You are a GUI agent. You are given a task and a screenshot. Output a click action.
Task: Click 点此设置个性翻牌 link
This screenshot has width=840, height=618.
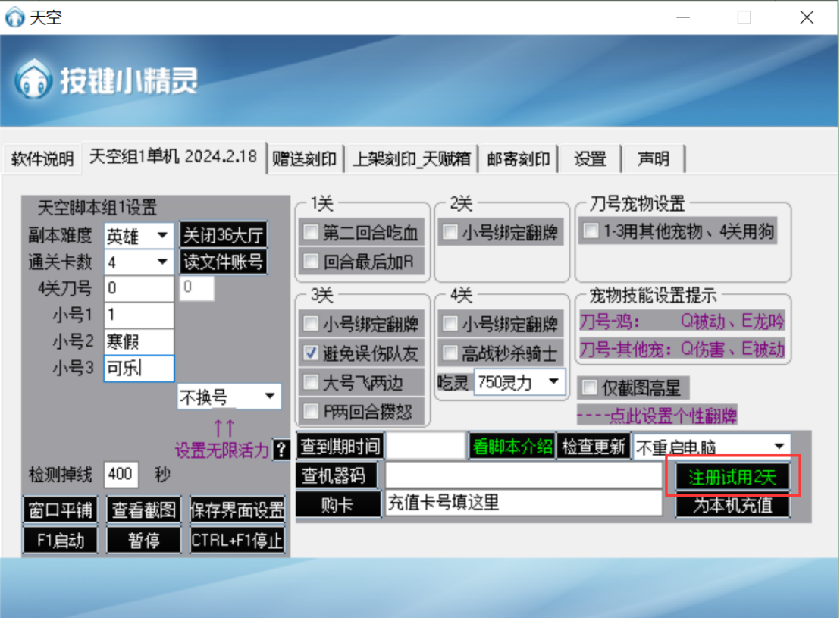pos(657,416)
